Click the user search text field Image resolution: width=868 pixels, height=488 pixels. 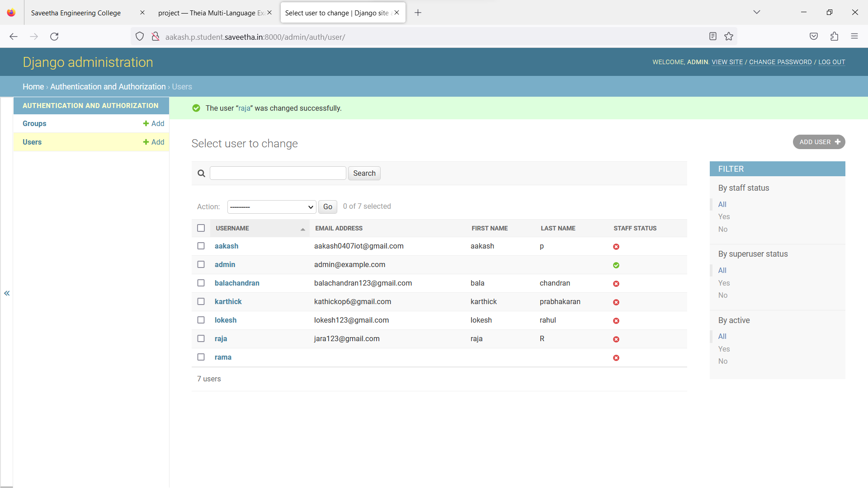(278, 174)
